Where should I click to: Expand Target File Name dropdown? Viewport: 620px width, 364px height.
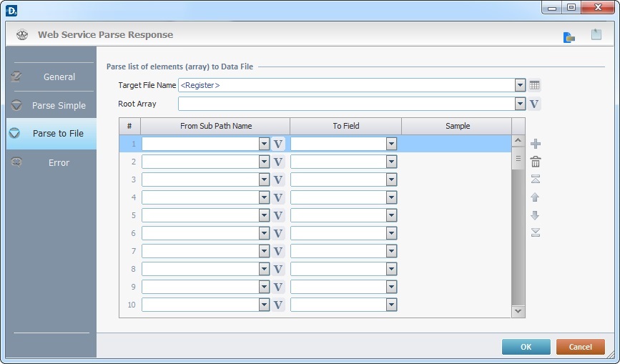520,85
